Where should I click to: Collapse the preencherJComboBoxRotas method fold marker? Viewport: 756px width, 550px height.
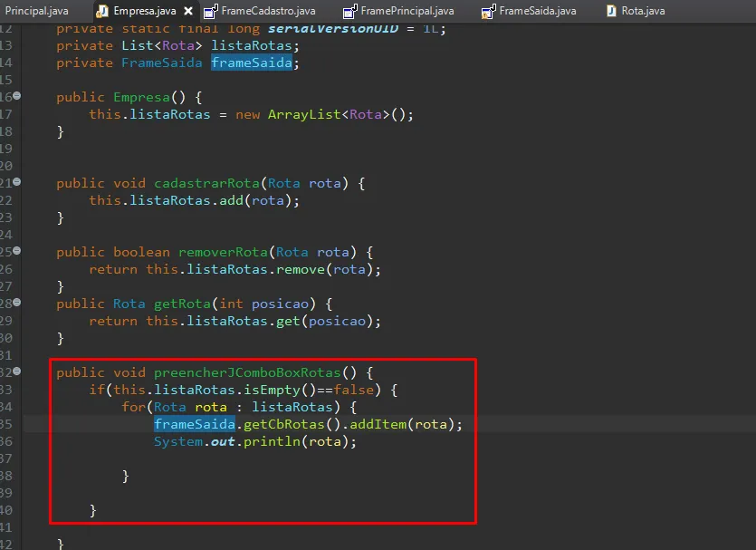click(17, 371)
